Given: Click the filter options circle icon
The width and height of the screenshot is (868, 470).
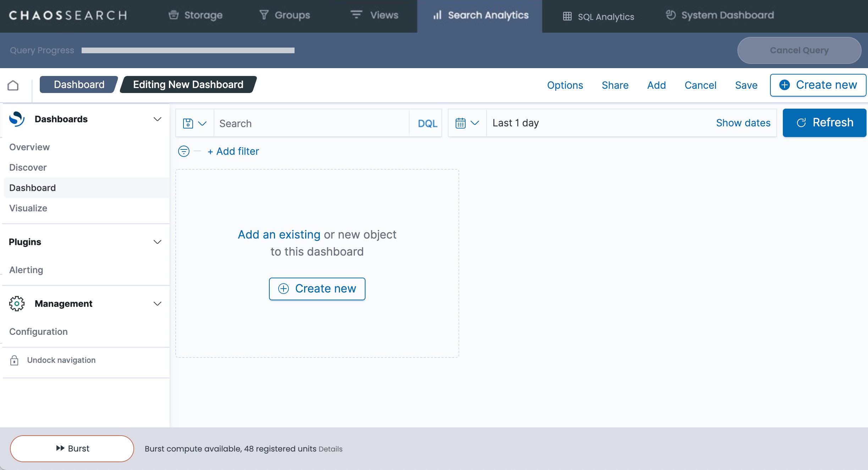Looking at the screenshot, I should coord(183,151).
